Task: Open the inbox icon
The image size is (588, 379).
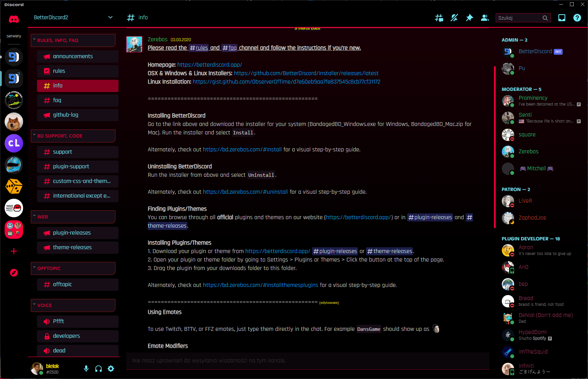Action: (562, 18)
